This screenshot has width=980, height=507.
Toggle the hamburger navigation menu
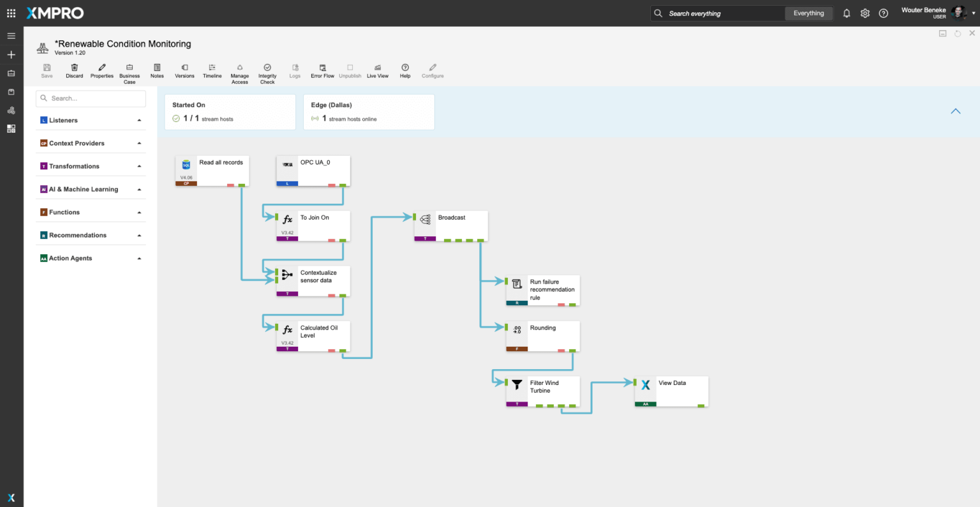coord(11,36)
